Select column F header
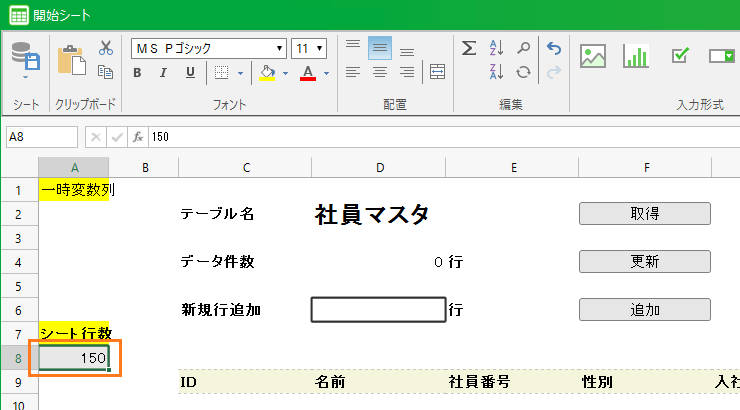Viewport: 740px width, 410px height. (646, 167)
